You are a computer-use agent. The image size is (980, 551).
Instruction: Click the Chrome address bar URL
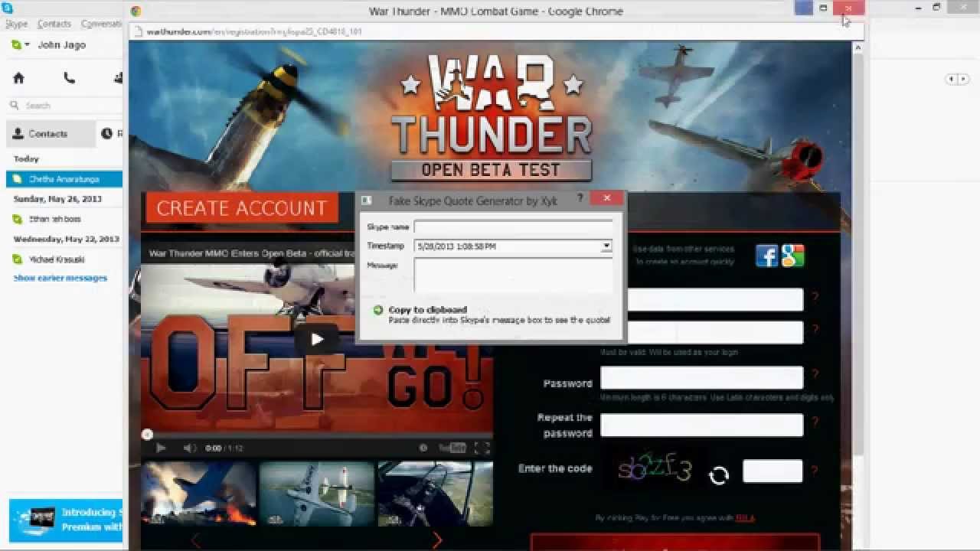[x=254, y=31]
